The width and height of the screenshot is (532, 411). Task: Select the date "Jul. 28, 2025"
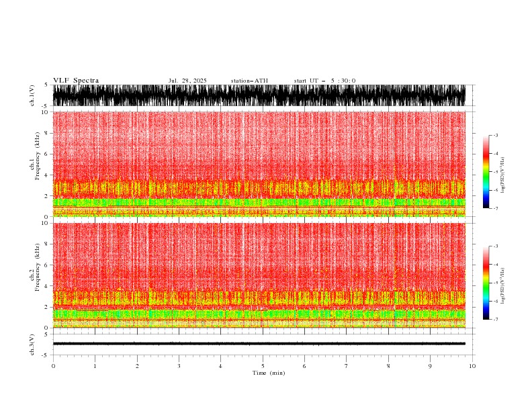pyautogui.click(x=187, y=81)
